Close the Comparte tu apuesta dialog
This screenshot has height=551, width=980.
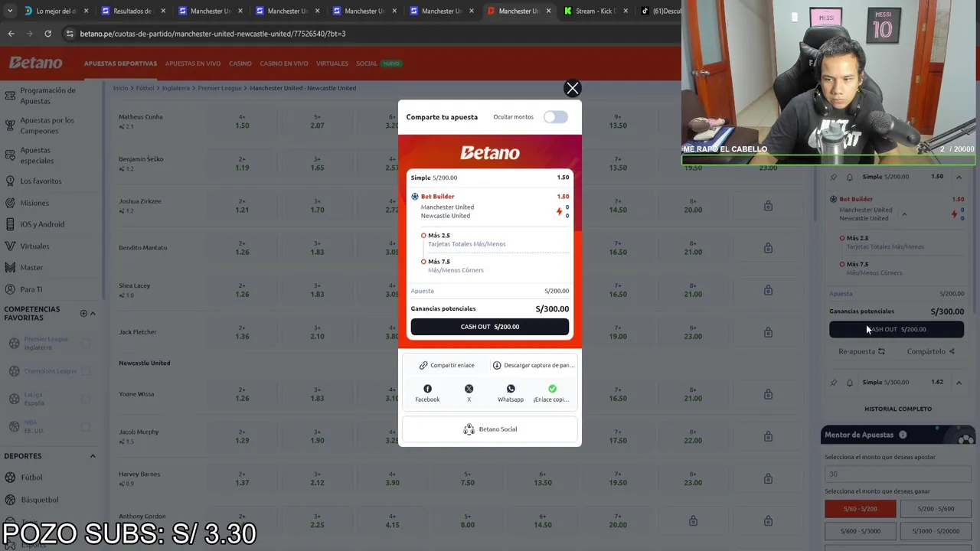572,88
